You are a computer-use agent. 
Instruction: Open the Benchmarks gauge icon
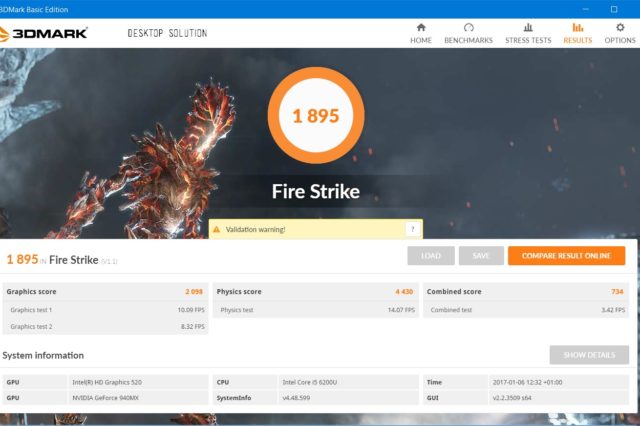[x=469, y=27]
